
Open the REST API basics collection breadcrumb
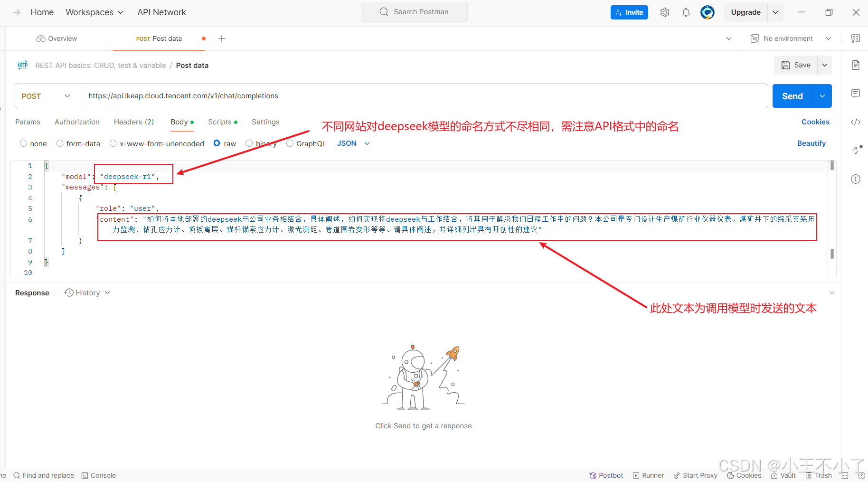point(101,66)
